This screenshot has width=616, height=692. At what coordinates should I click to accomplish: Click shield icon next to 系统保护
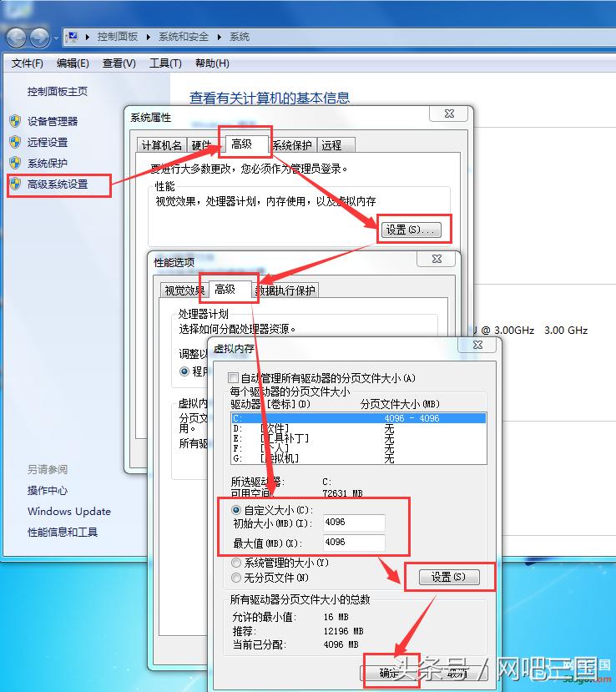tap(16, 163)
